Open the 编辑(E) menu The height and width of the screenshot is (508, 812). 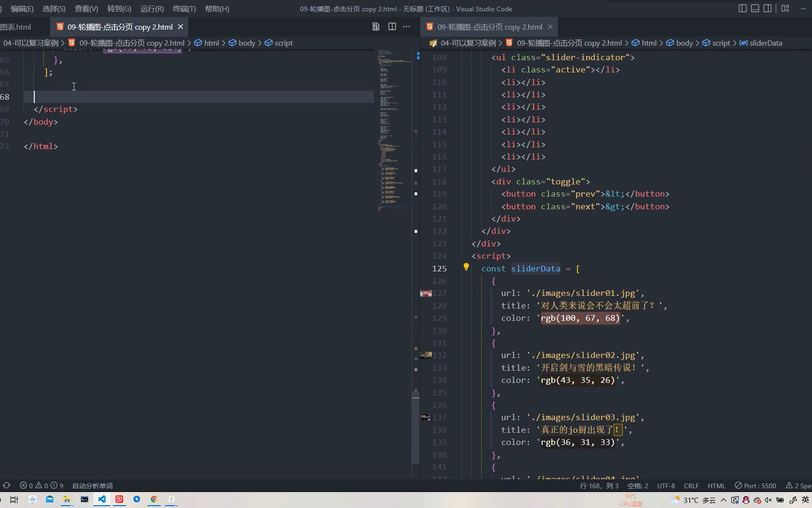click(x=22, y=8)
